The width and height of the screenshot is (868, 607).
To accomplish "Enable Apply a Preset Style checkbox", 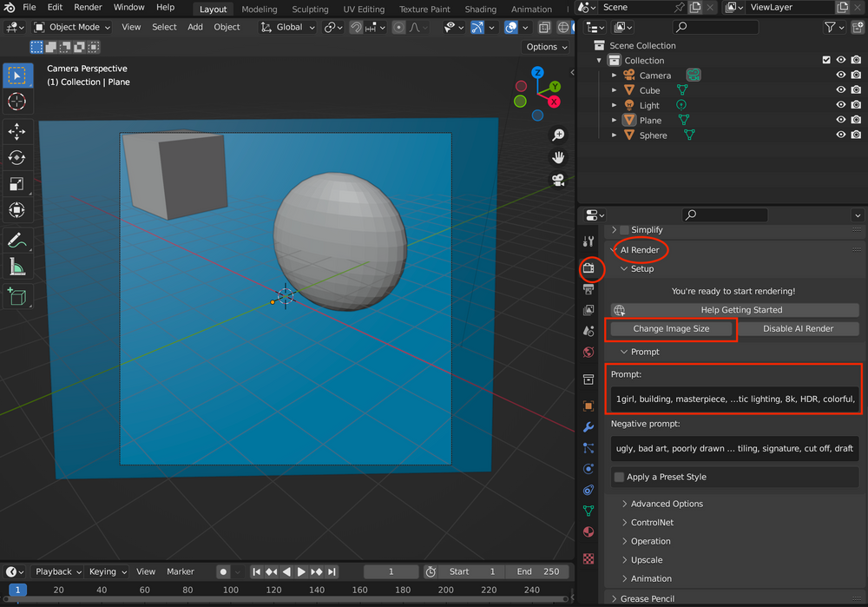I will (620, 477).
